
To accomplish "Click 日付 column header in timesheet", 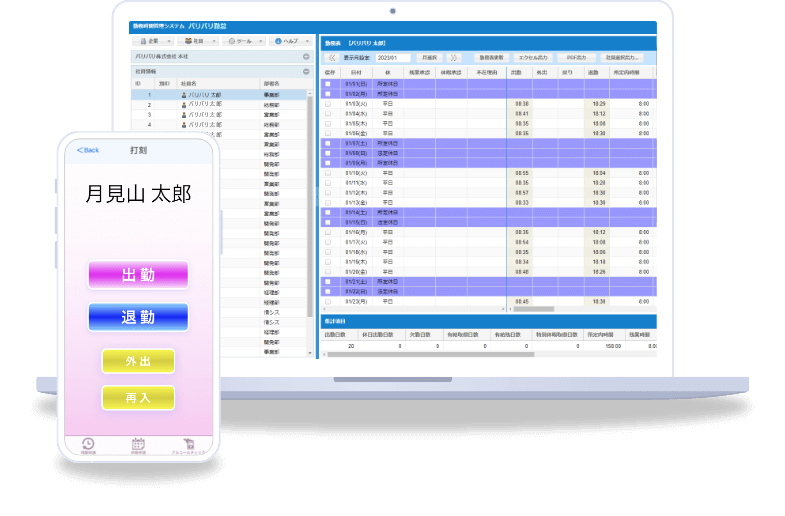I will (356, 73).
